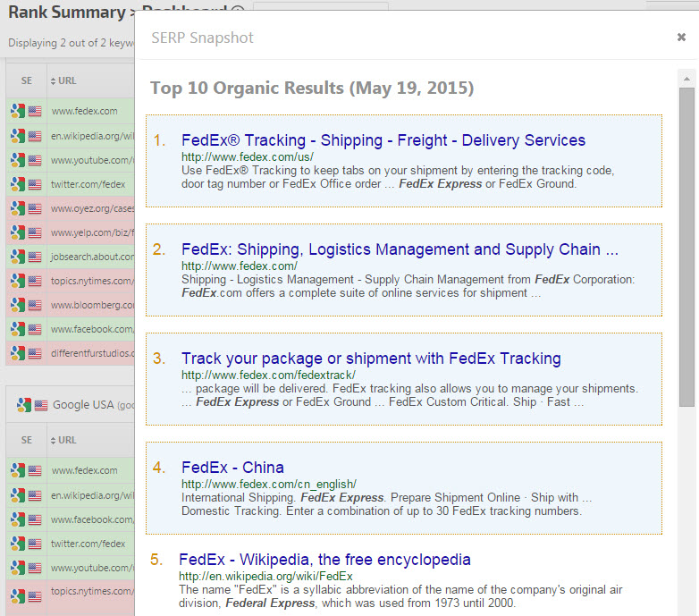
Task: Close the SERP Snapshot dialog
Action: coord(681,38)
